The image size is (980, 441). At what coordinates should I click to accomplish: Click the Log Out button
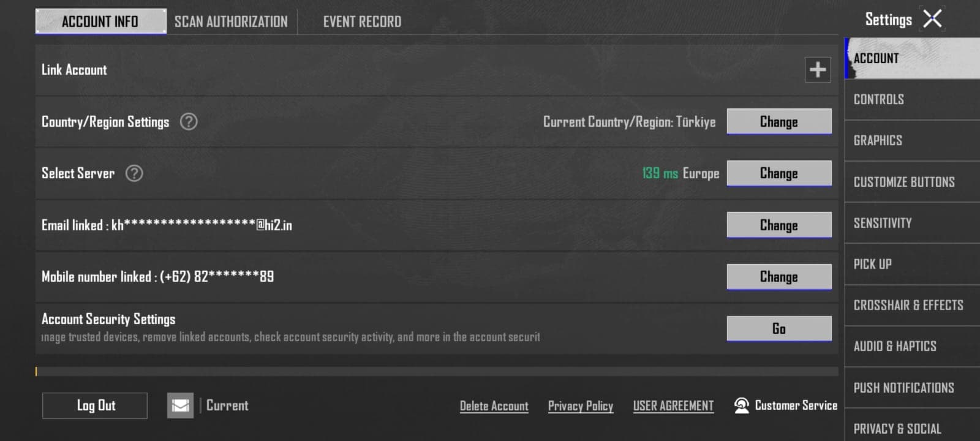[x=95, y=405]
